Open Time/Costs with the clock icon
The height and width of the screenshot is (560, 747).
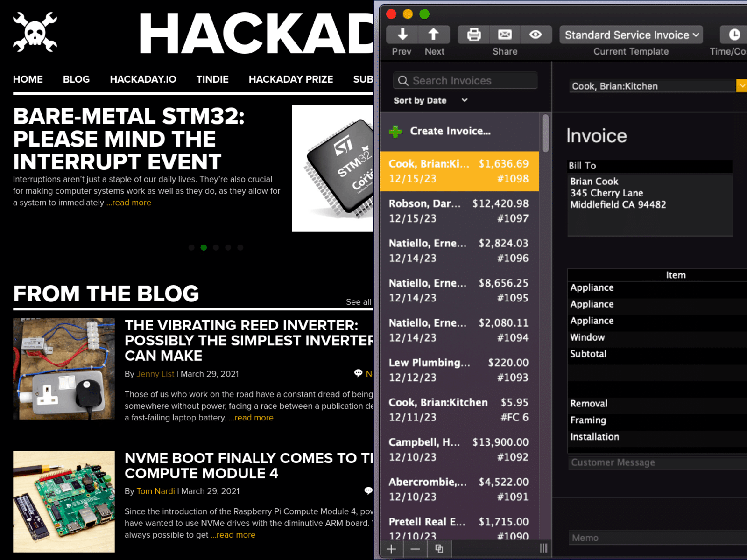click(x=734, y=34)
